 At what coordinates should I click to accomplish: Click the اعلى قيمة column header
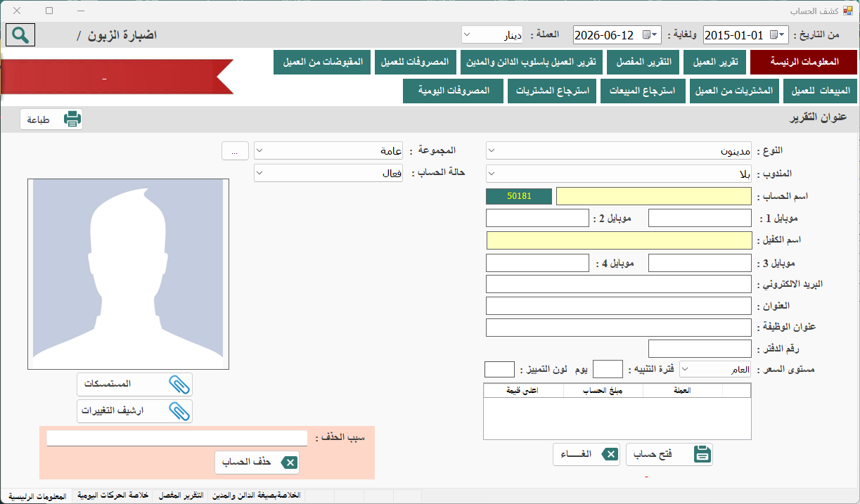522,390
